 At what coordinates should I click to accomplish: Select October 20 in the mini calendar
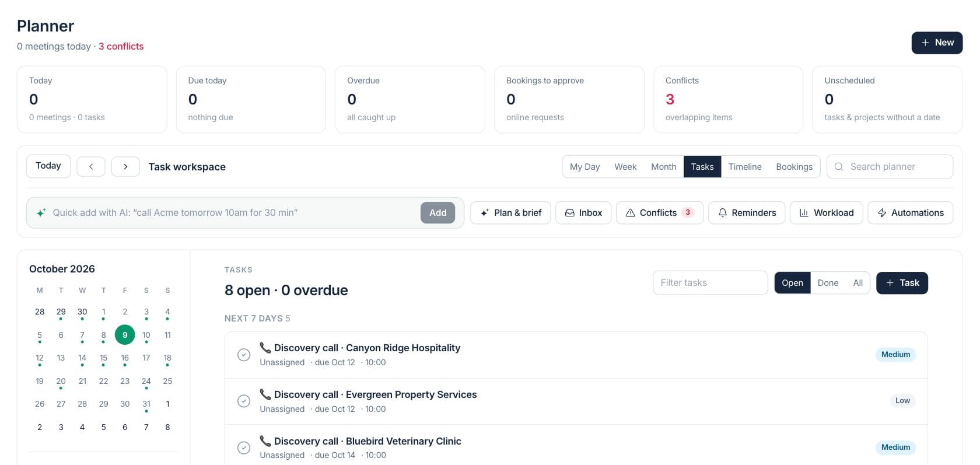tap(61, 382)
